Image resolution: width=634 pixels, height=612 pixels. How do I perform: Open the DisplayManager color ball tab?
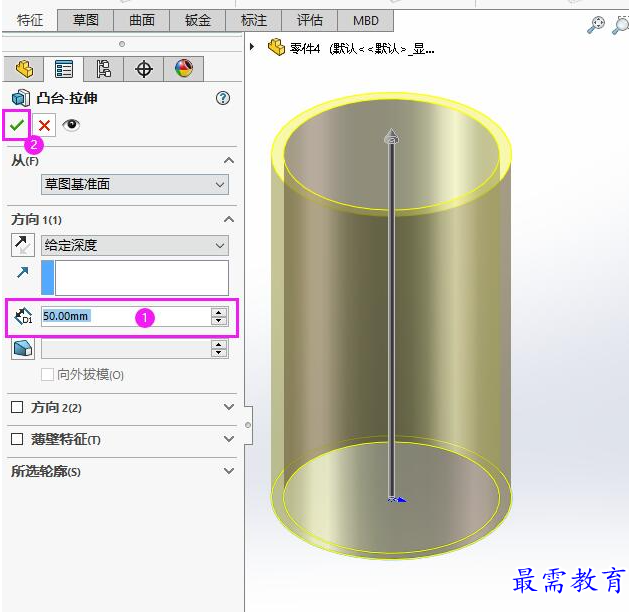[x=184, y=69]
